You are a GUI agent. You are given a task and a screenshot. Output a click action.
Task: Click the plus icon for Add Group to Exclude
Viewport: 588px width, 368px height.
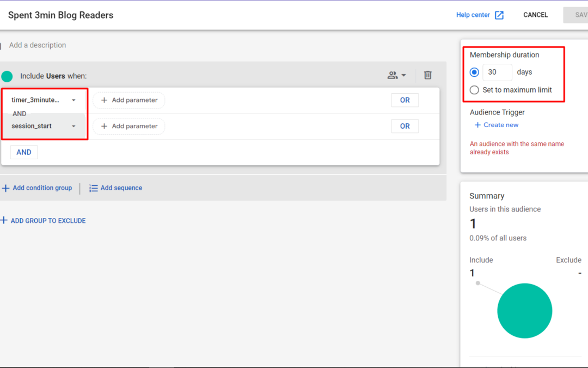(4, 221)
